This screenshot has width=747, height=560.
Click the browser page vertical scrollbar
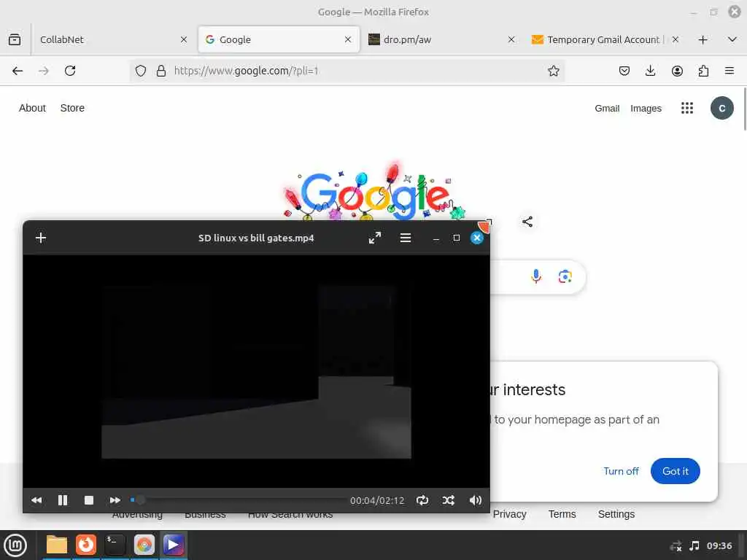click(x=745, y=109)
